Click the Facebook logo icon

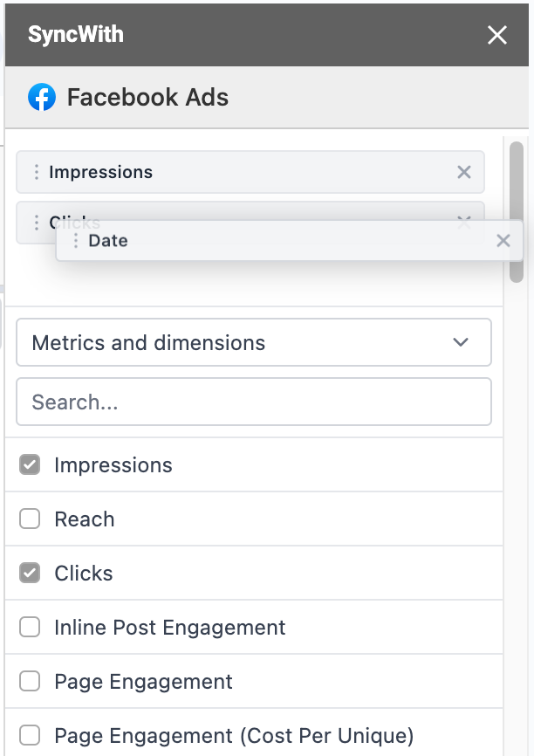(x=42, y=97)
